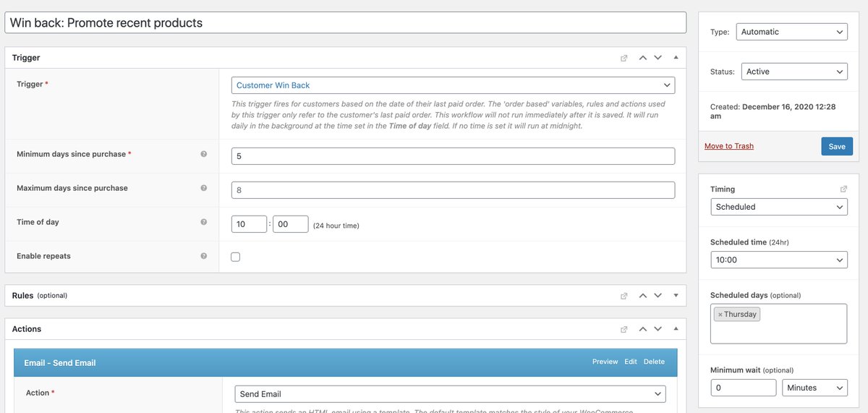Click Delete in the email action header
Screen dimensions: 868x413
(654, 362)
